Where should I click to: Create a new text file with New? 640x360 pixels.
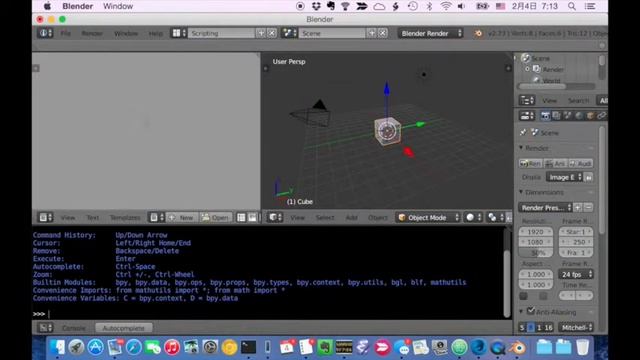[182, 218]
